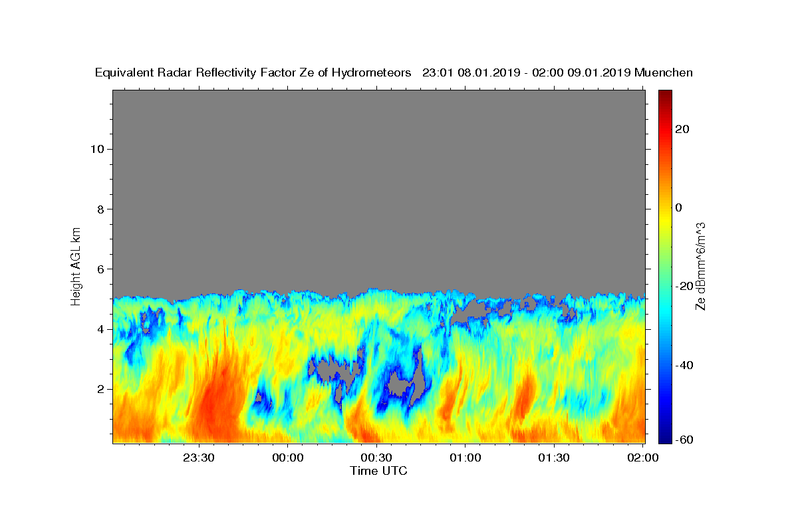Click the '02:00' time tick label

[643, 458]
